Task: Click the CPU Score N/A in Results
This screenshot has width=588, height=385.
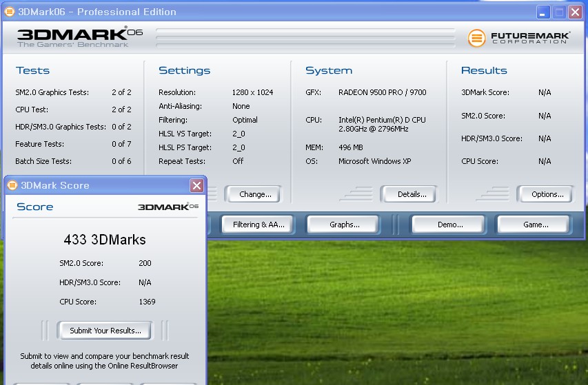Action: tap(545, 161)
